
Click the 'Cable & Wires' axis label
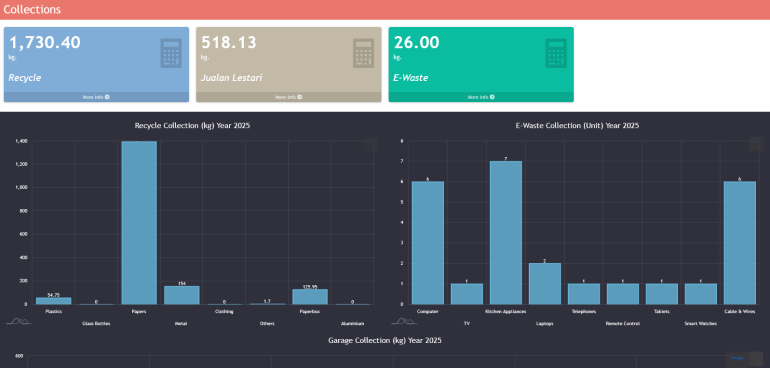(740, 311)
